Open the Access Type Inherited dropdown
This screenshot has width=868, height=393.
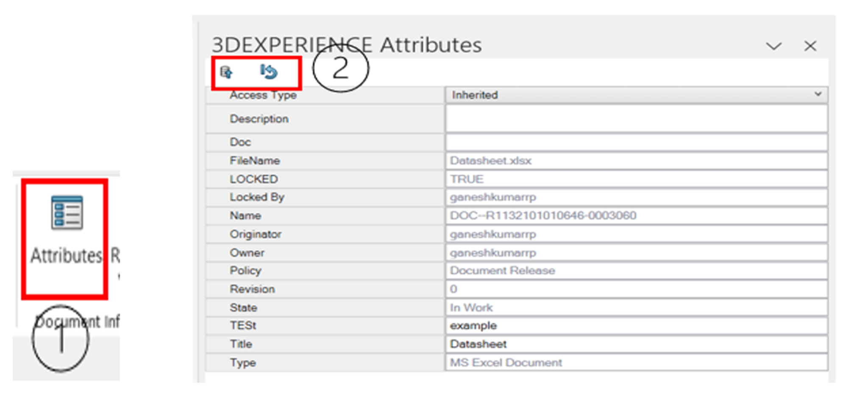636,95
